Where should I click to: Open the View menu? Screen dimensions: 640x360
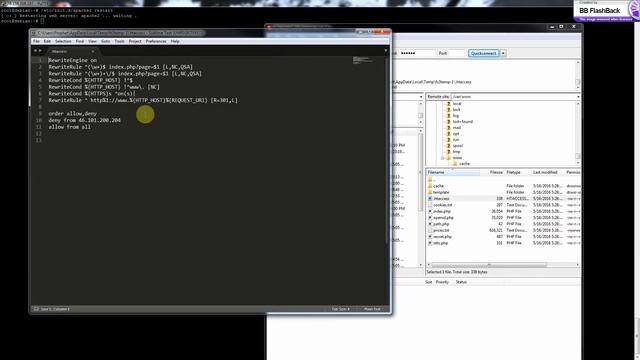click(x=92, y=41)
